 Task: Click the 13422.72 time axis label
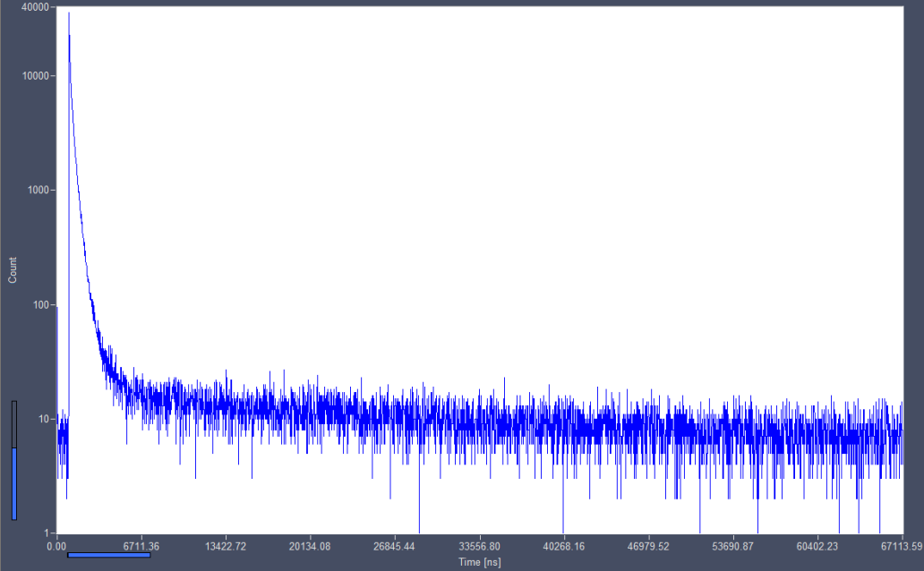pos(225,546)
